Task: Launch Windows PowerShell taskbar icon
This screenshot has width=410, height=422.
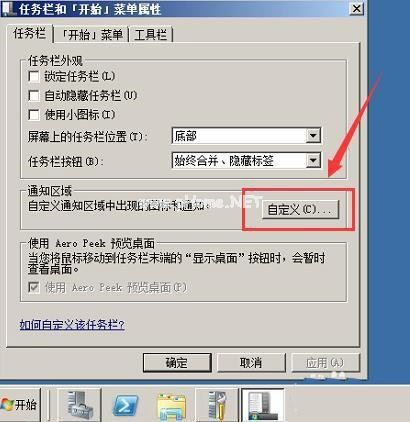Action: tap(125, 405)
